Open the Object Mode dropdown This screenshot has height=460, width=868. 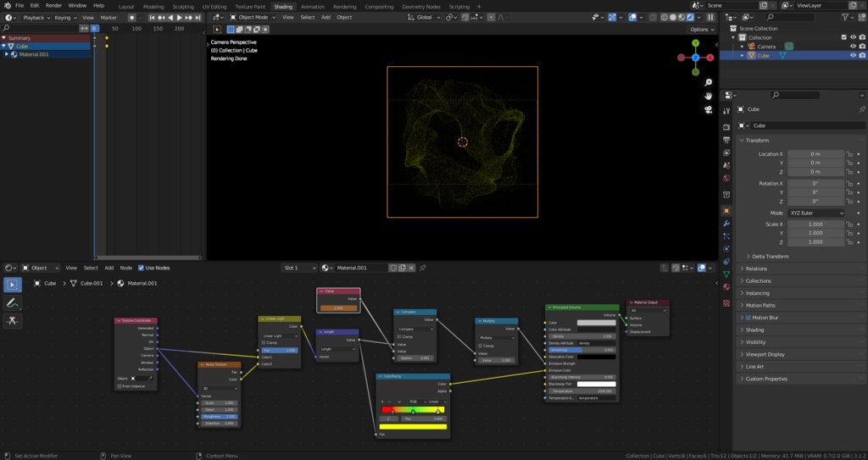click(254, 17)
